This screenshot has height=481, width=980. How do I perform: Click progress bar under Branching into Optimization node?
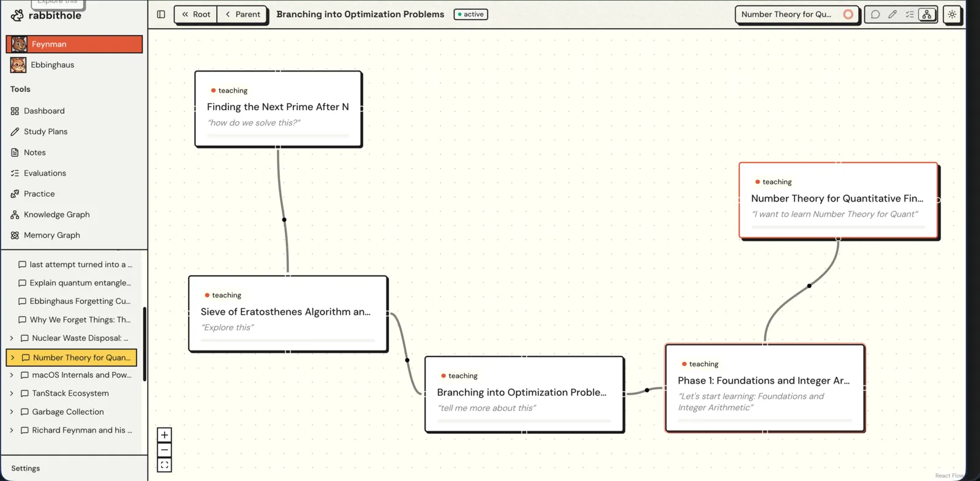tap(524, 421)
